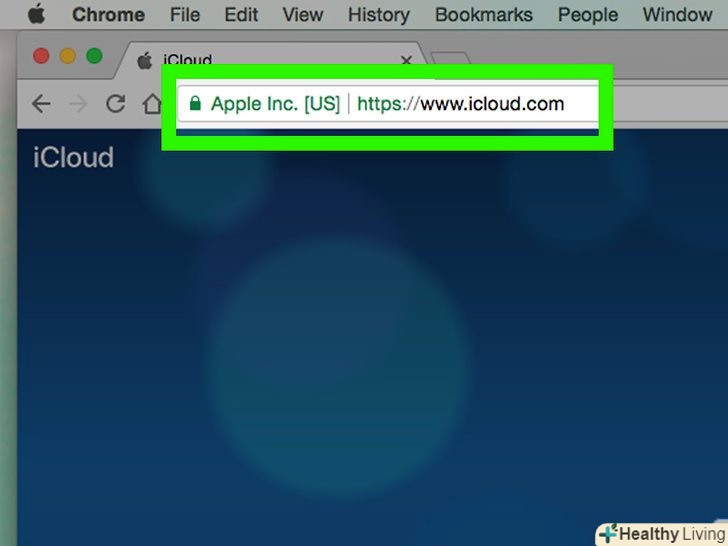This screenshot has height=546, width=728.
Task: Maximize the window with the green button
Action: [x=94, y=56]
